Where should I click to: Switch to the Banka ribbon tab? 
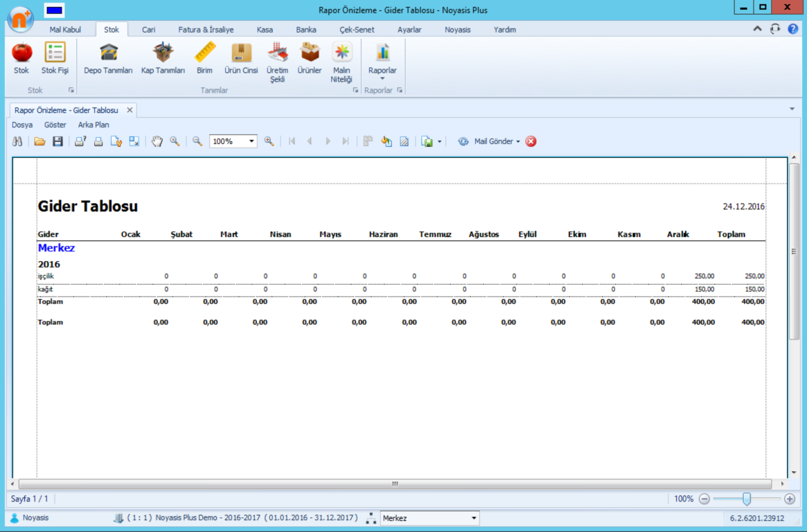click(305, 29)
